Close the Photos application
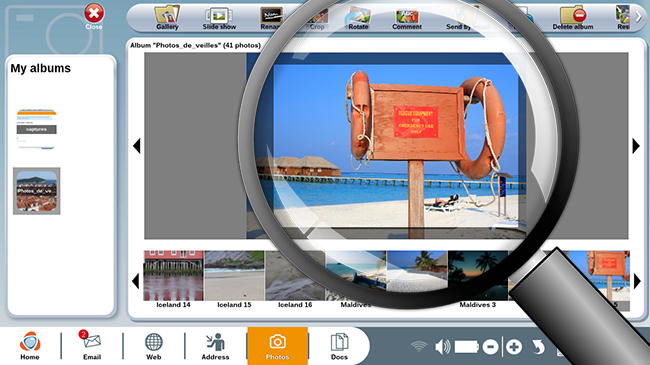The image size is (650, 365). 94,17
